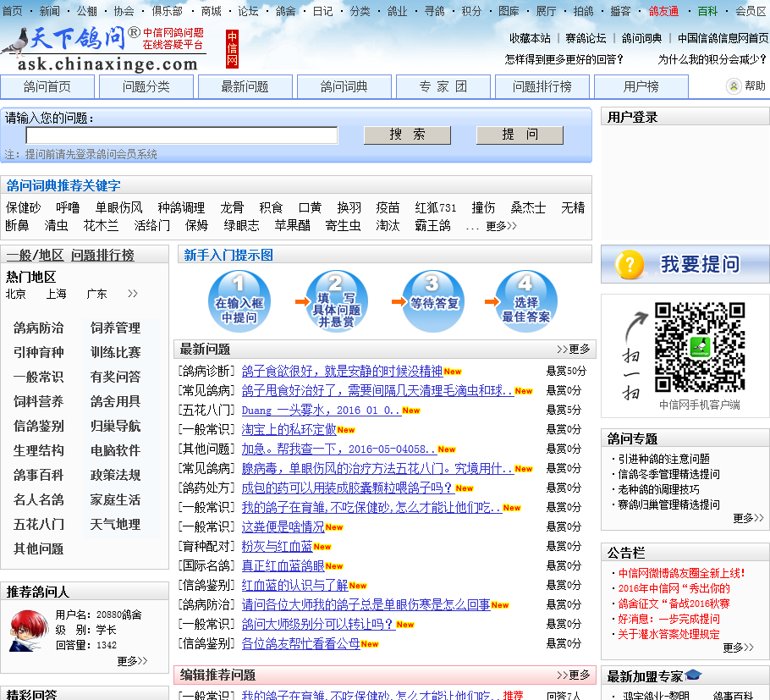Click step 1 circle 在输入框中提问
Image resolution: width=770 pixels, height=700 pixels.
(239, 301)
